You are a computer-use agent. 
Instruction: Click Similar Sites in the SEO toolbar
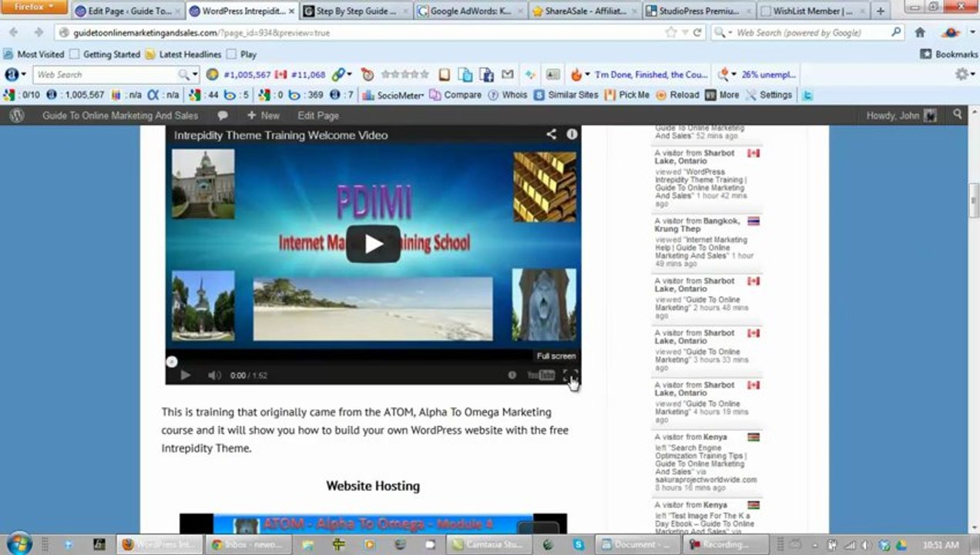pos(566,95)
